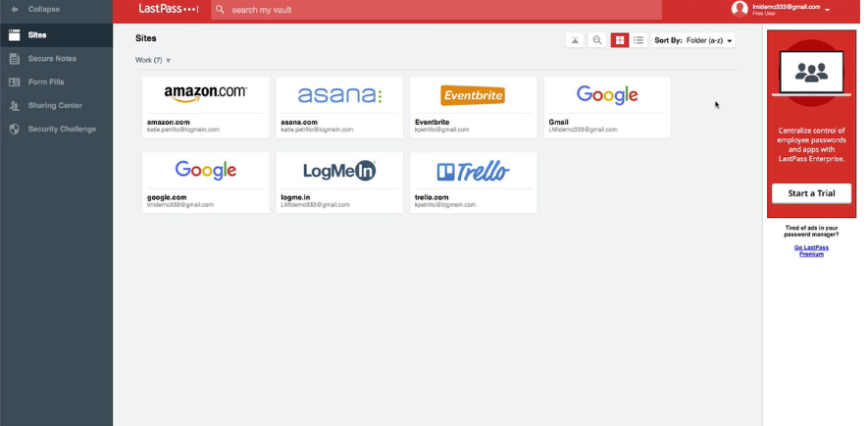Click the Form Fills card icon
Image resolution: width=868 pixels, height=426 pixels.
point(15,82)
